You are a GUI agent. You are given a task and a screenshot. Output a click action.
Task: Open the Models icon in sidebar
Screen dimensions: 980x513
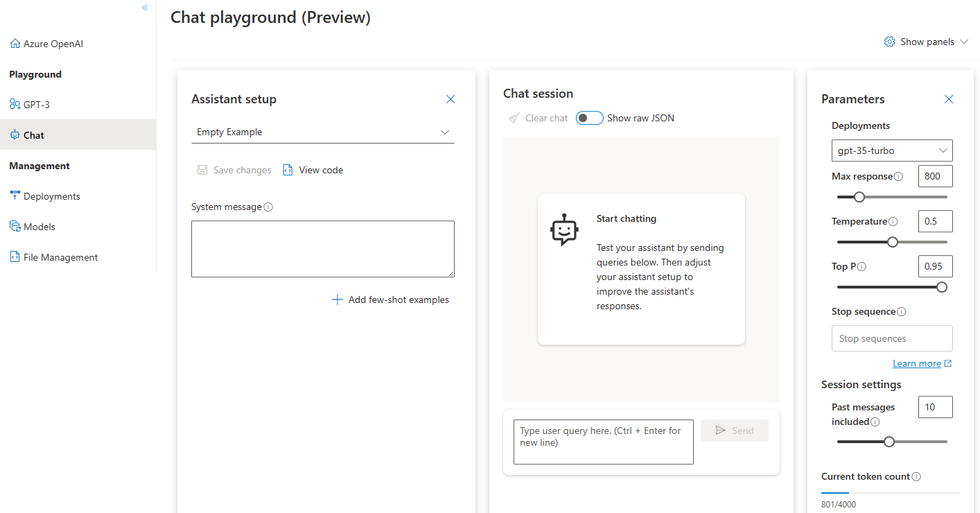click(x=15, y=226)
